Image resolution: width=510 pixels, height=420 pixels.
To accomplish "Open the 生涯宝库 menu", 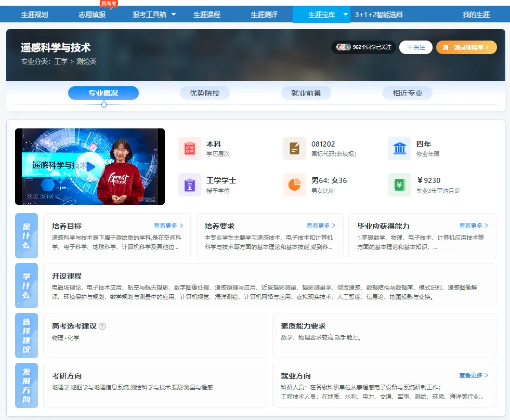I will (322, 15).
